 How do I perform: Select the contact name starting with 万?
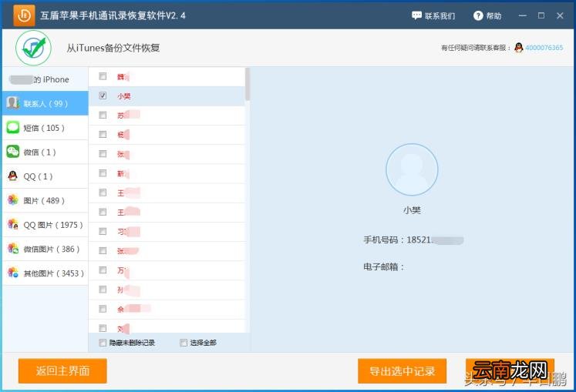pyautogui.click(x=123, y=271)
